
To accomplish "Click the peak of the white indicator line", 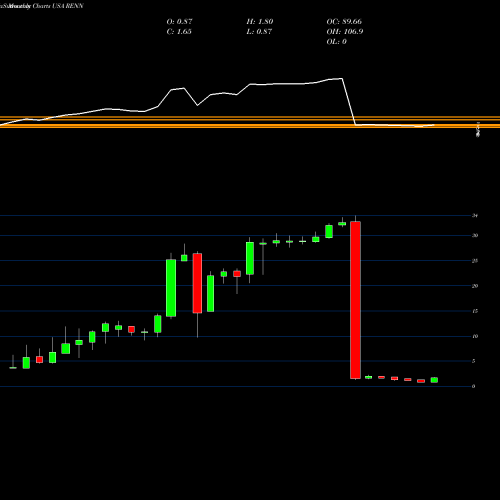I will click(x=342, y=79).
